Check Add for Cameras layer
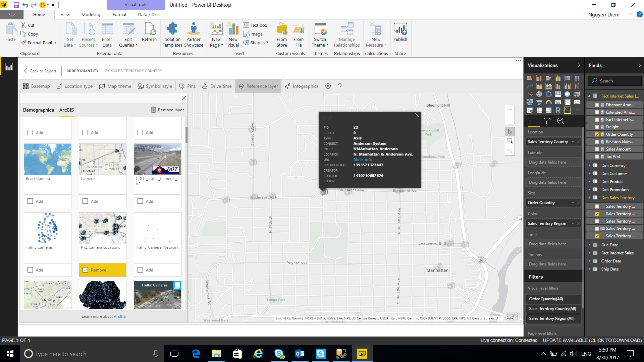 (85, 201)
